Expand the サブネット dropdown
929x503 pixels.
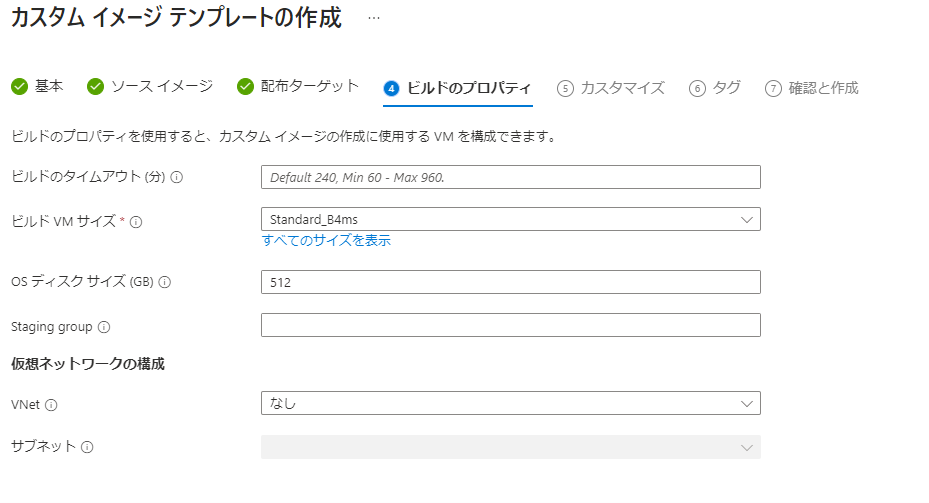510,447
